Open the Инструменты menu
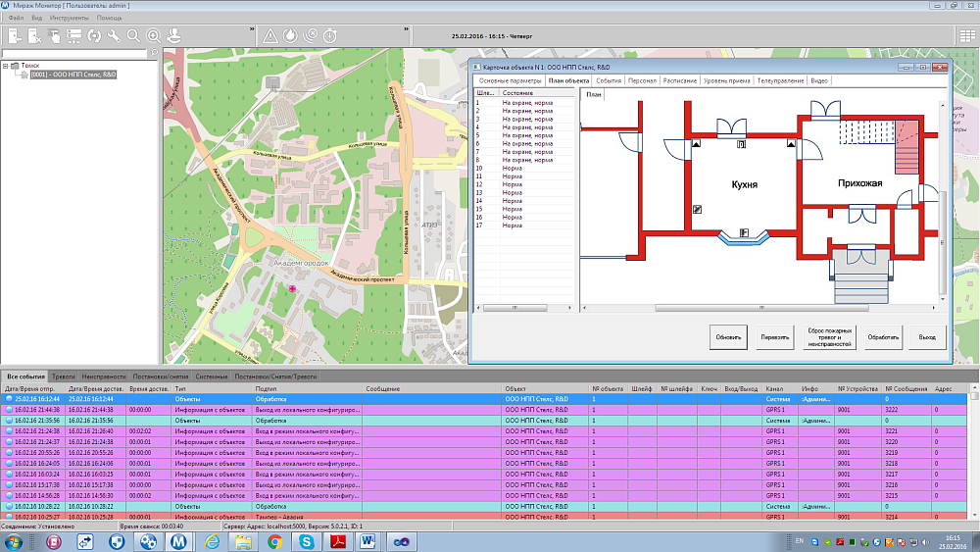 click(69, 18)
